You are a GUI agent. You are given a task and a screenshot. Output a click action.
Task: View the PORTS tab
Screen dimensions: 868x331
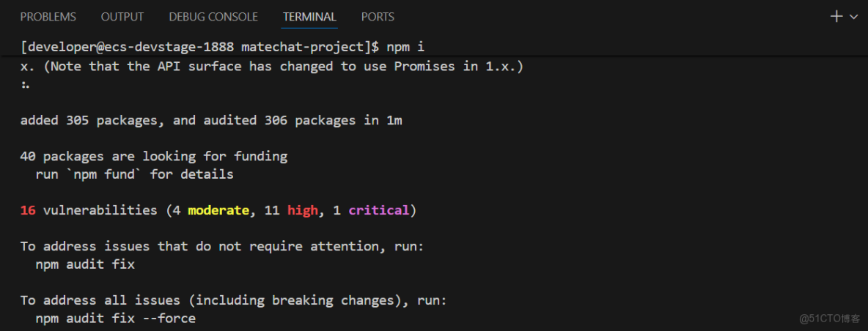[378, 16]
